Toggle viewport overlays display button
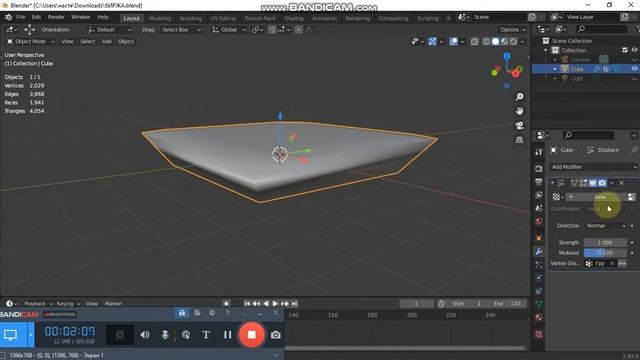 453,42
